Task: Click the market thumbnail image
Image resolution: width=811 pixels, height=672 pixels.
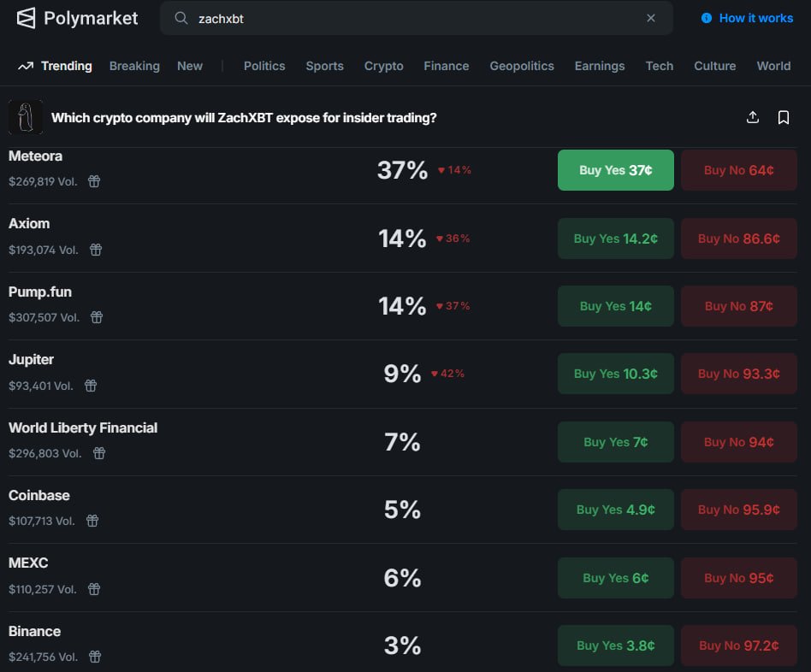Action: pos(26,117)
